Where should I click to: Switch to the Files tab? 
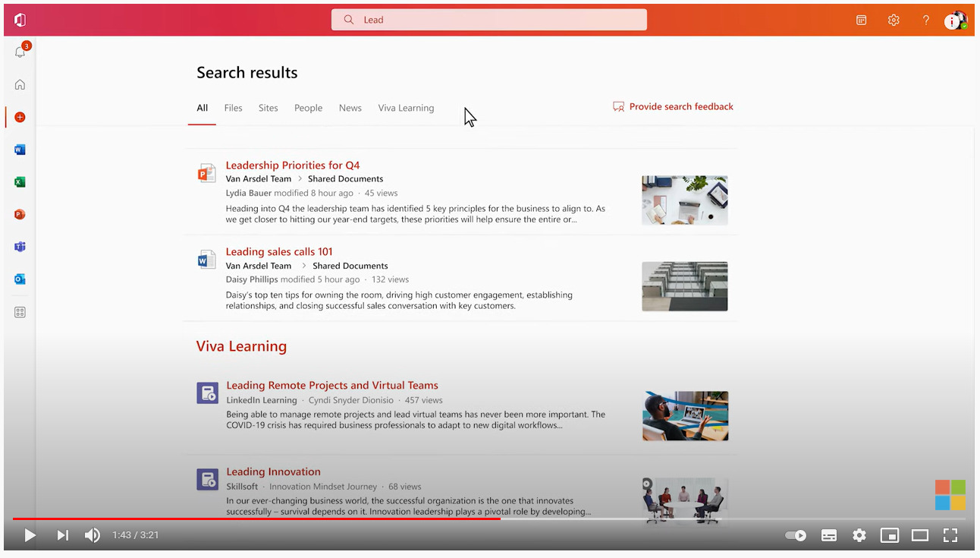pos(233,108)
